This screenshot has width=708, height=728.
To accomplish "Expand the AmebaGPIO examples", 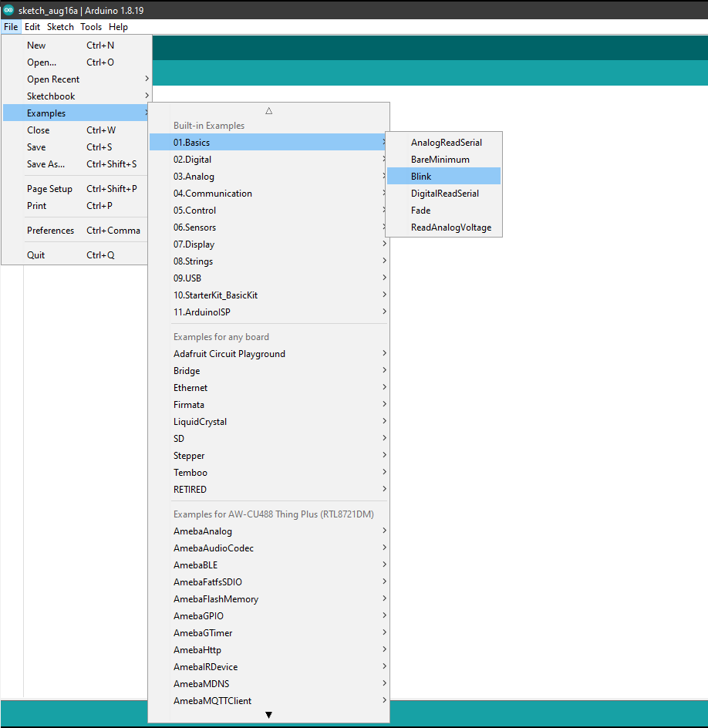I will [269, 616].
